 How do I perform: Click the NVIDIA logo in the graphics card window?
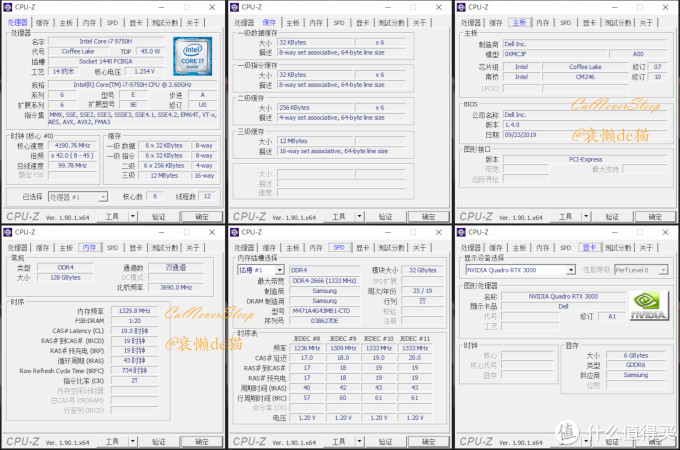pos(648,306)
